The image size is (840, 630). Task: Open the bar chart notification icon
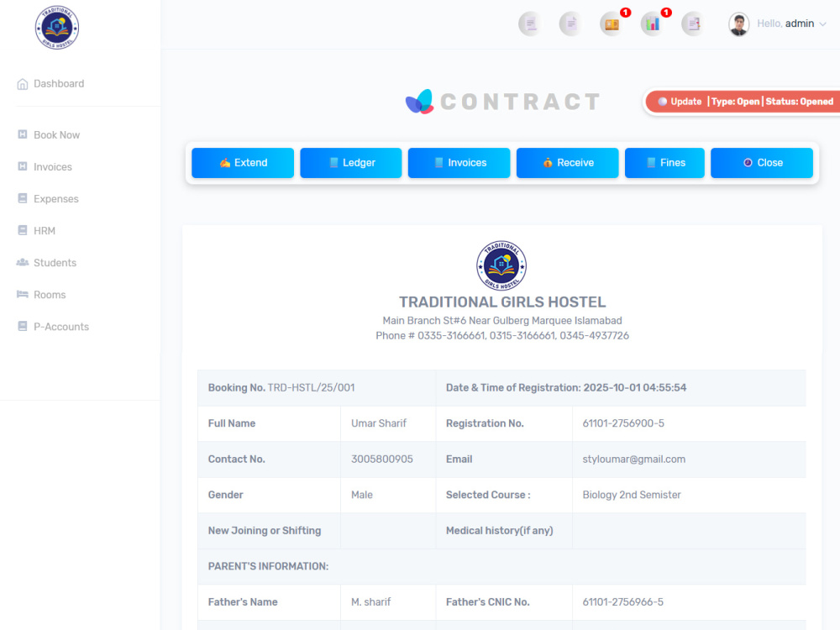tap(653, 24)
